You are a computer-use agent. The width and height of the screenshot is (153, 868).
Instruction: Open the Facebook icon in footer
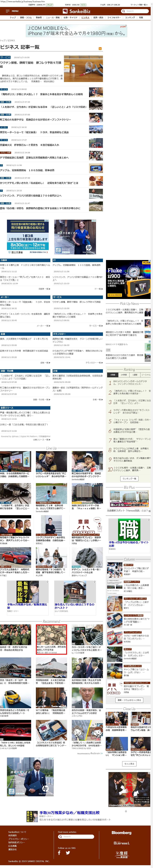59,853
